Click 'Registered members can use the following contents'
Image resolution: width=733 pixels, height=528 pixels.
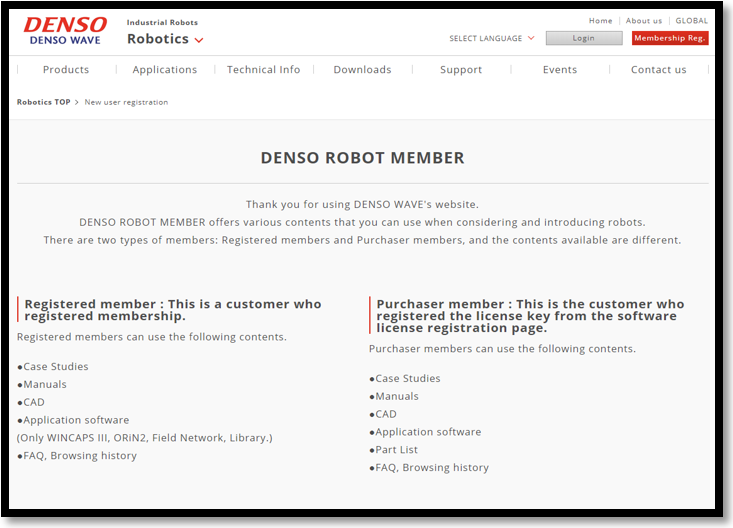[x=152, y=337]
